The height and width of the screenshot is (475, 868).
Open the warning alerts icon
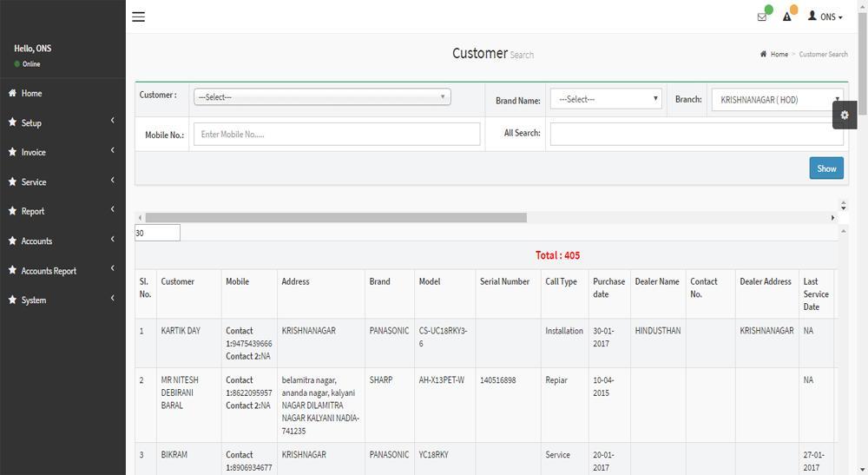(x=786, y=16)
